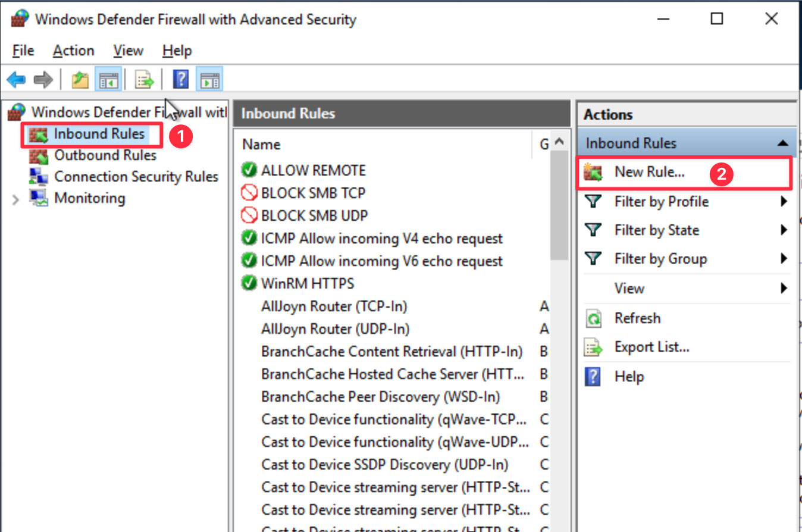Click the New Rule icon in Actions pane
The height and width of the screenshot is (532, 802).
click(593, 173)
